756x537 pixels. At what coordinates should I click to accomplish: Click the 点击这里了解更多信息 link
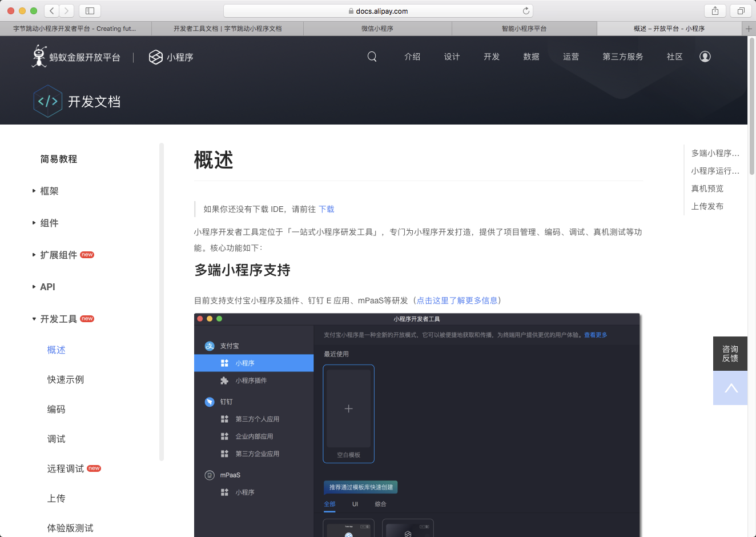(457, 300)
